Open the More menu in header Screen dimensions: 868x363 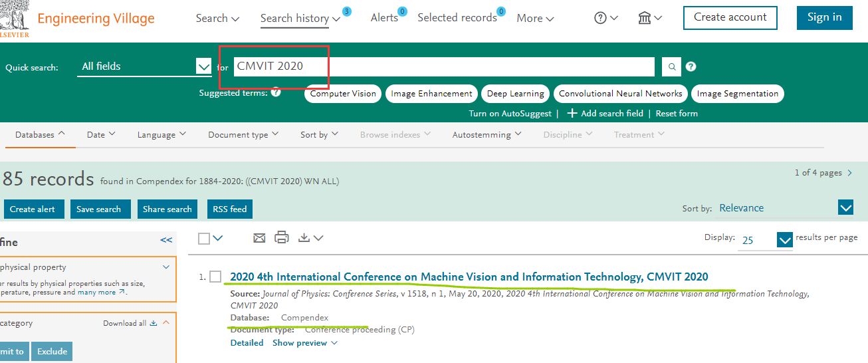pyautogui.click(x=535, y=19)
